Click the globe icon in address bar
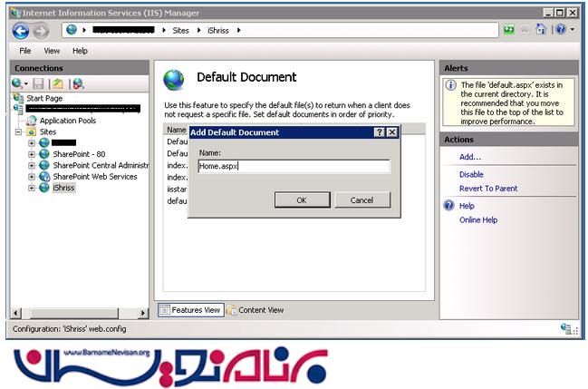The image size is (588, 389). 72,29
